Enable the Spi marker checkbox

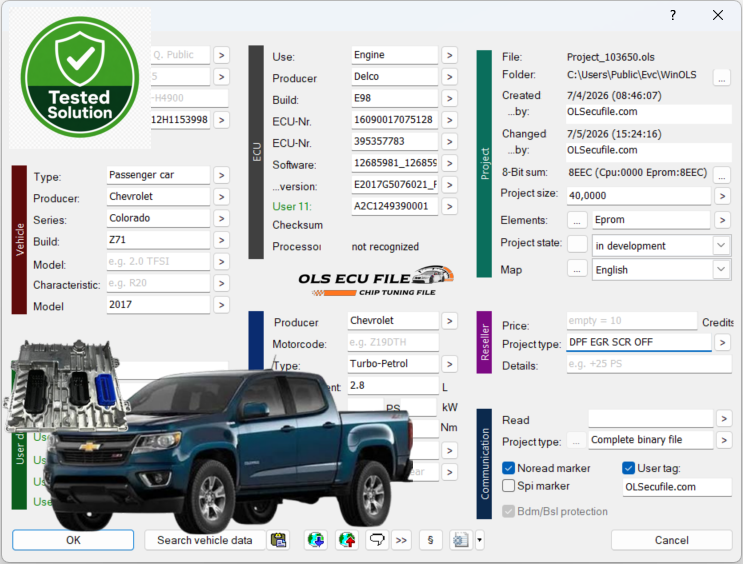(x=508, y=486)
